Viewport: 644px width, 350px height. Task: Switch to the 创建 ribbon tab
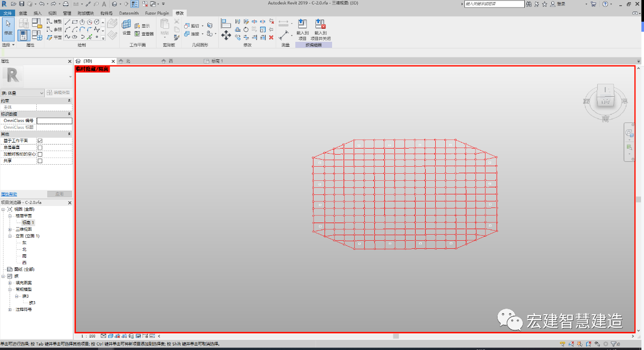[23, 13]
